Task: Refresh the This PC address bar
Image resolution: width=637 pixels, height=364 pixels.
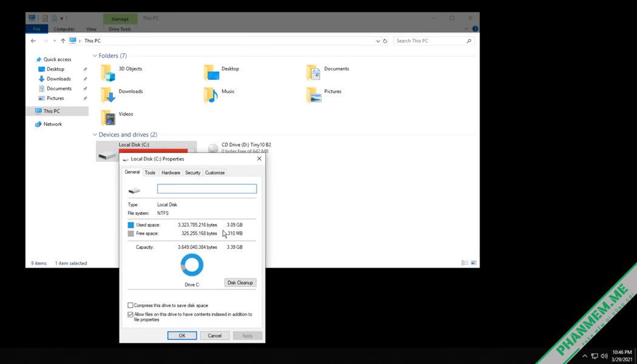Action: (385, 41)
